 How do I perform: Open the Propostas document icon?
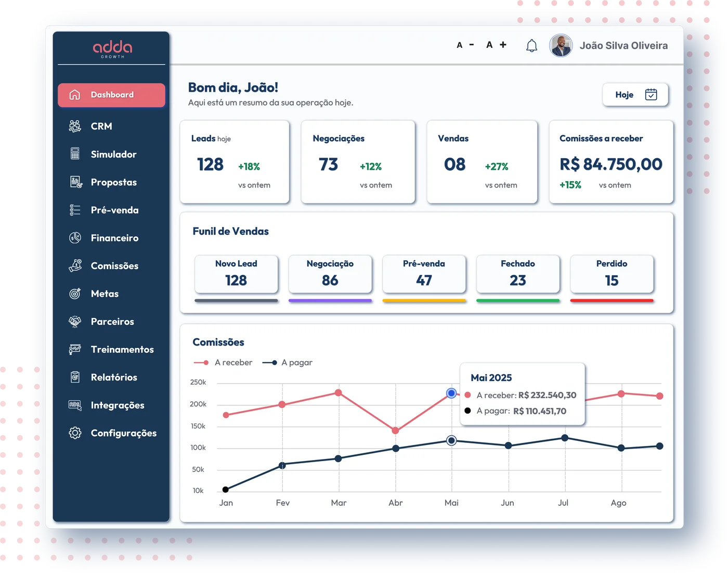75,182
